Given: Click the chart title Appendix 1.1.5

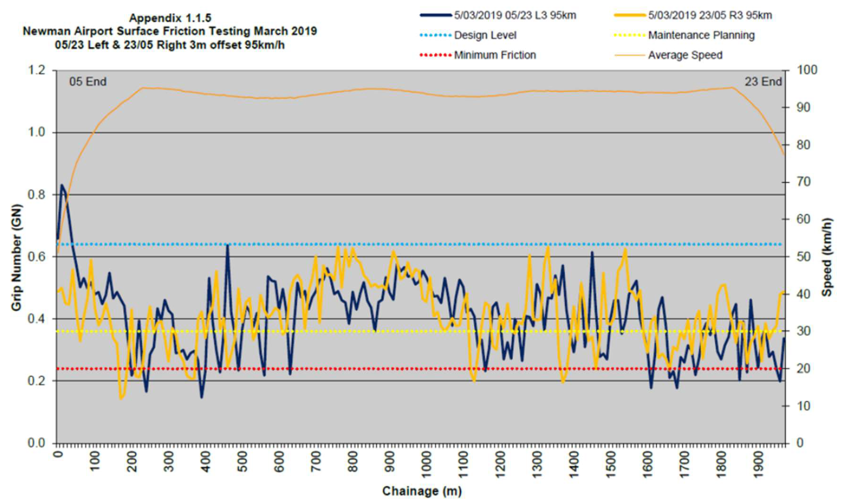Looking at the screenshot, I should click(170, 18).
